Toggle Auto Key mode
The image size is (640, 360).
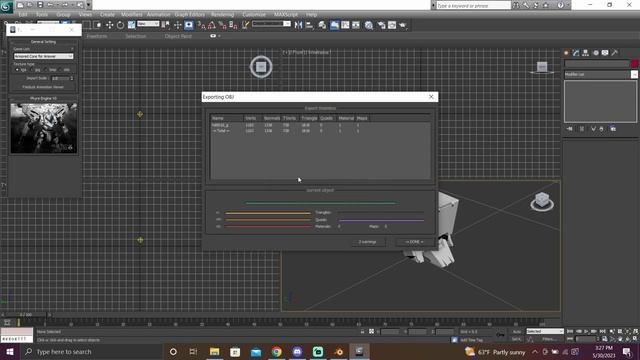coord(517,331)
